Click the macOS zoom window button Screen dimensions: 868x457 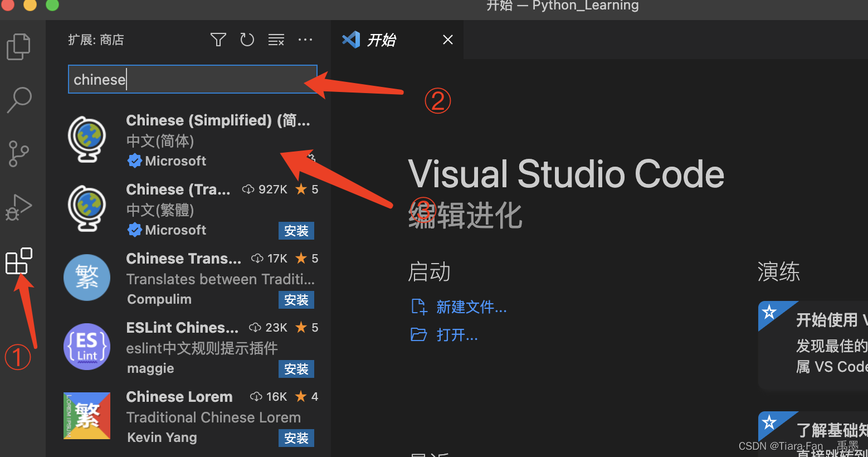pyautogui.click(x=52, y=4)
